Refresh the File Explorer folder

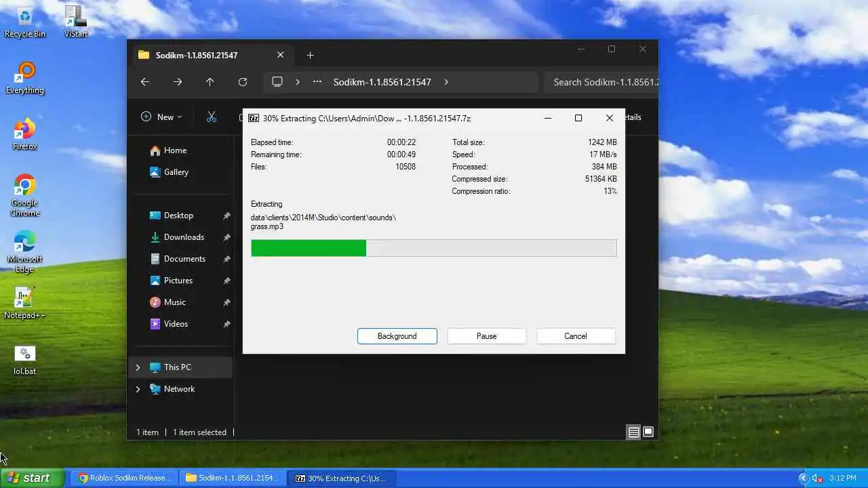point(243,82)
